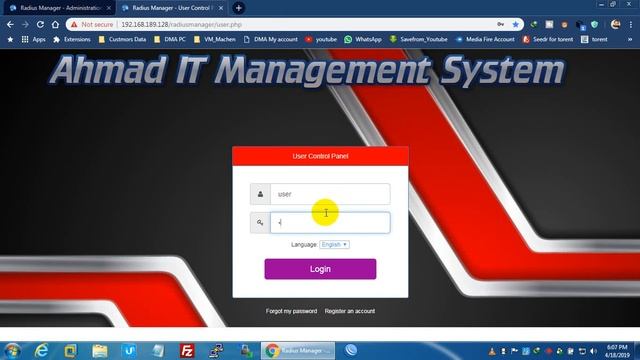Open Seedr for torrent bookmark
The height and width of the screenshot is (360, 640).
click(x=548, y=39)
